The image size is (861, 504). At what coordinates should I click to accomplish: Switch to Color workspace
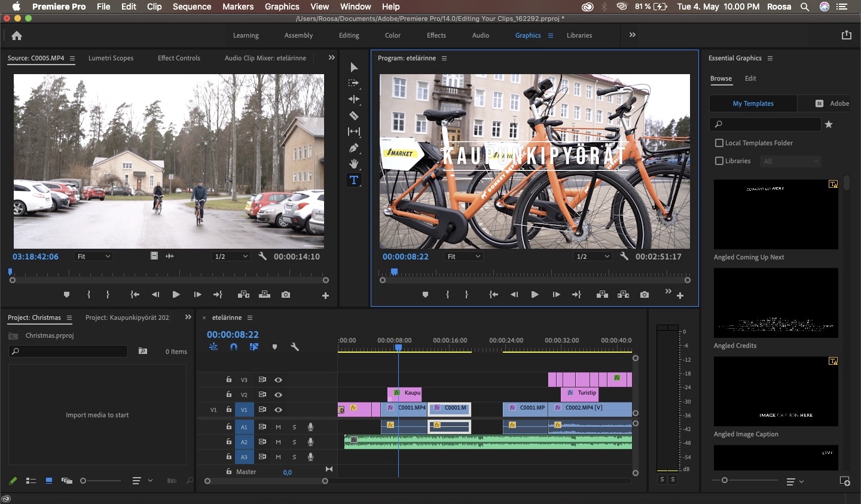pos(393,35)
